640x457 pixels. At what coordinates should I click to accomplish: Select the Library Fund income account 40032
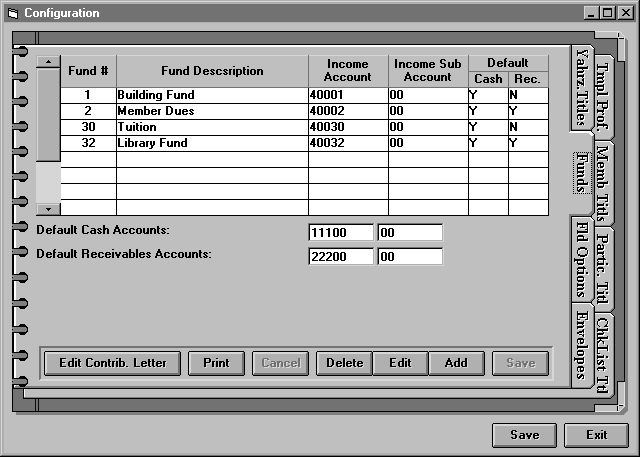pos(347,143)
